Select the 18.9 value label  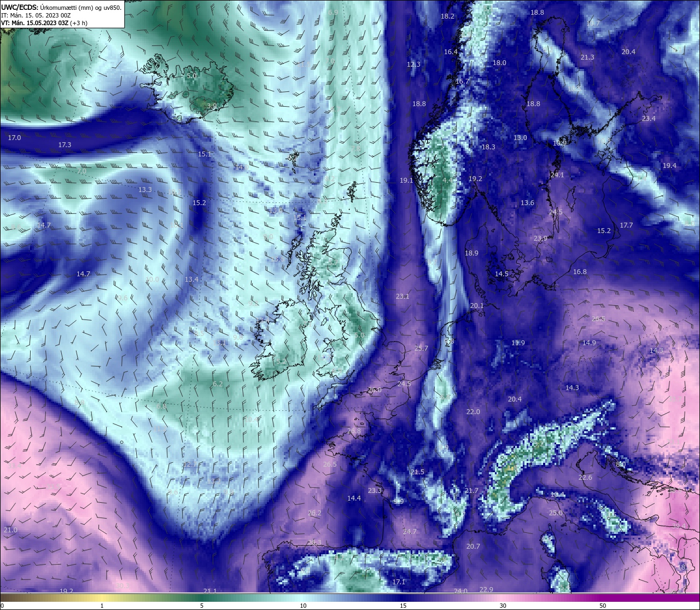(471, 253)
